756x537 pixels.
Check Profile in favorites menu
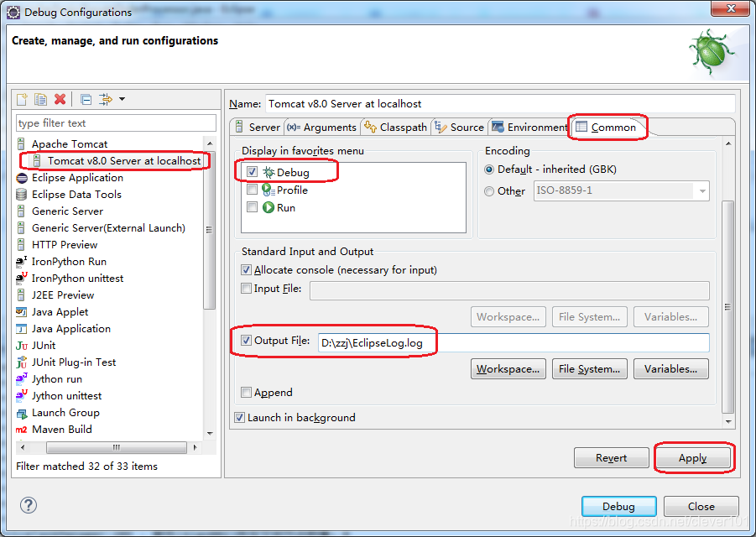coord(253,190)
